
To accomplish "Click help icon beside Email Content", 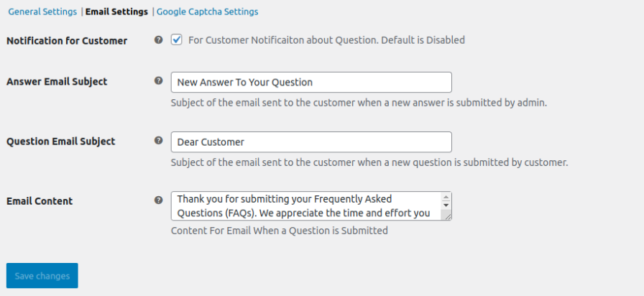I will coord(158,200).
